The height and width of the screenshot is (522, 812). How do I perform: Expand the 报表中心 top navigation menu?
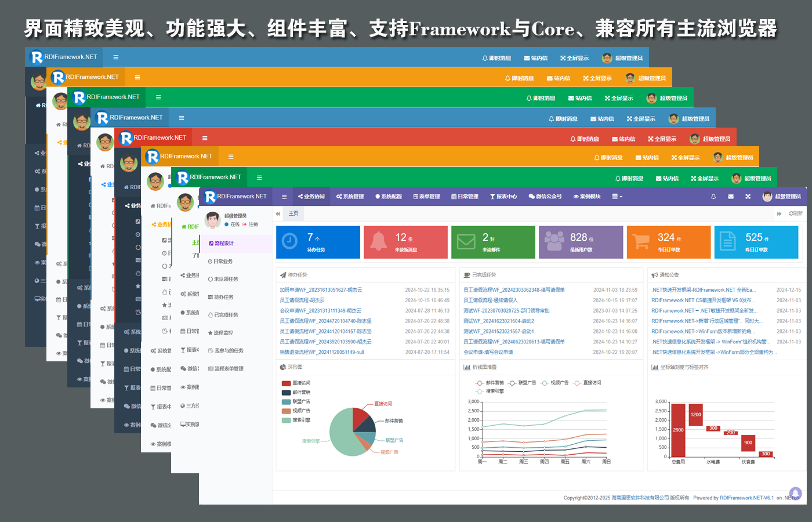(x=503, y=197)
